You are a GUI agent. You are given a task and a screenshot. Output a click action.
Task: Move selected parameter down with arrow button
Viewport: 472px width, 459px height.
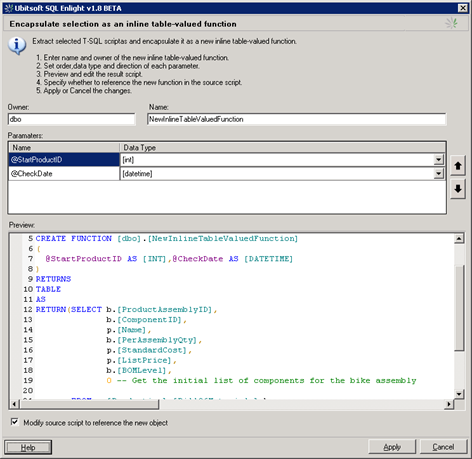[x=458, y=189]
